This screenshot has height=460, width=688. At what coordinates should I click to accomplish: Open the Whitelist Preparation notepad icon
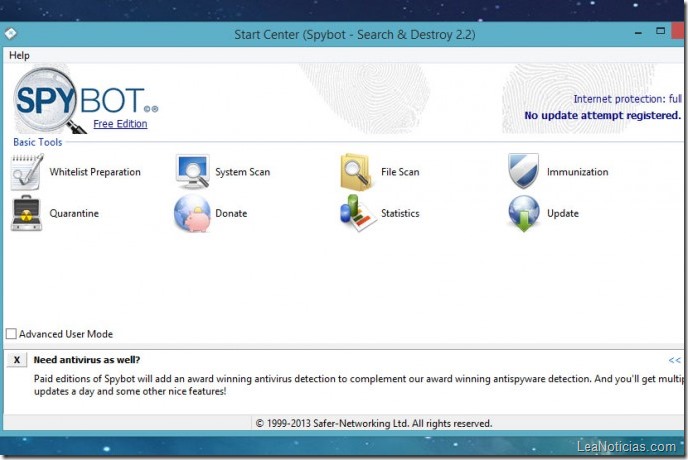(27, 172)
